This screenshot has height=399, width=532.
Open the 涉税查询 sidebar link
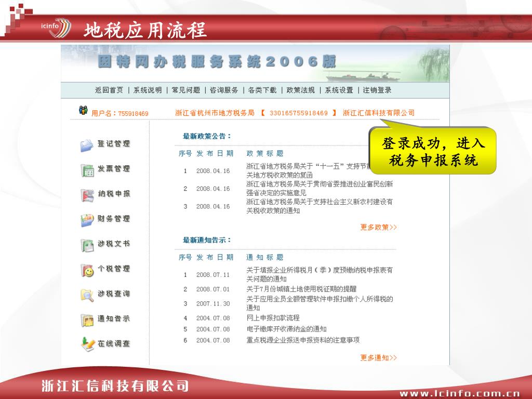click(114, 294)
